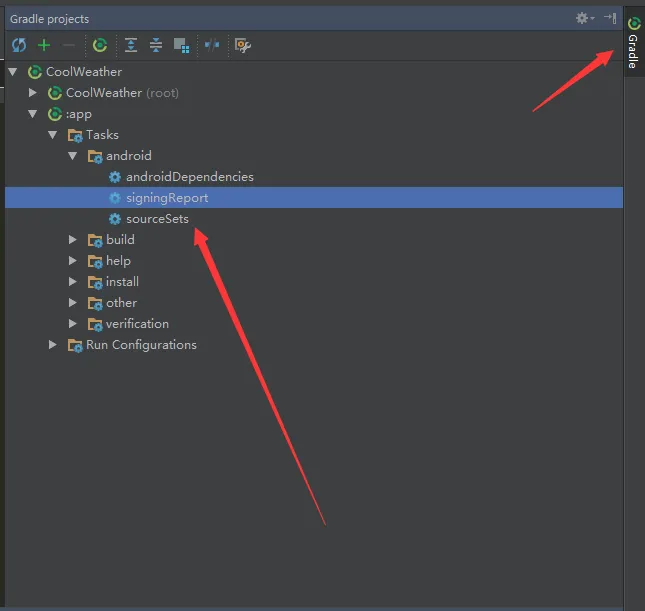Screen dimensions: 645x611
Task: Collapse the Tasks folder
Action: (x=53, y=135)
